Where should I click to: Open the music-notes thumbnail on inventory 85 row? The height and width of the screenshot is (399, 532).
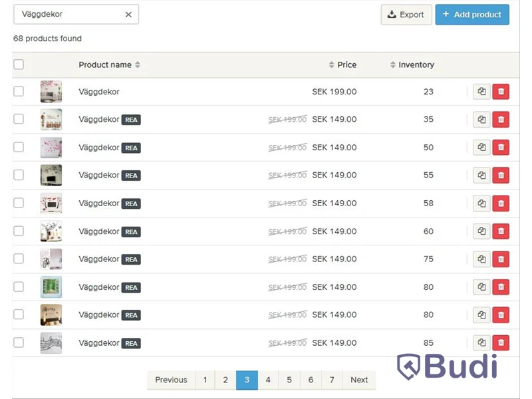tap(51, 342)
